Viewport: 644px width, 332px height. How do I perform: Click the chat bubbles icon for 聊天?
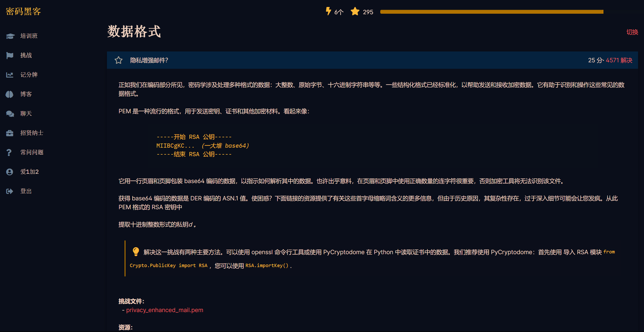click(10, 114)
